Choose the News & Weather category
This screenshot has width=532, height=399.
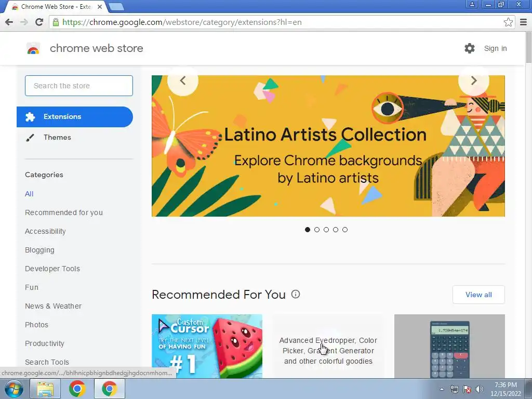(x=54, y=306)
